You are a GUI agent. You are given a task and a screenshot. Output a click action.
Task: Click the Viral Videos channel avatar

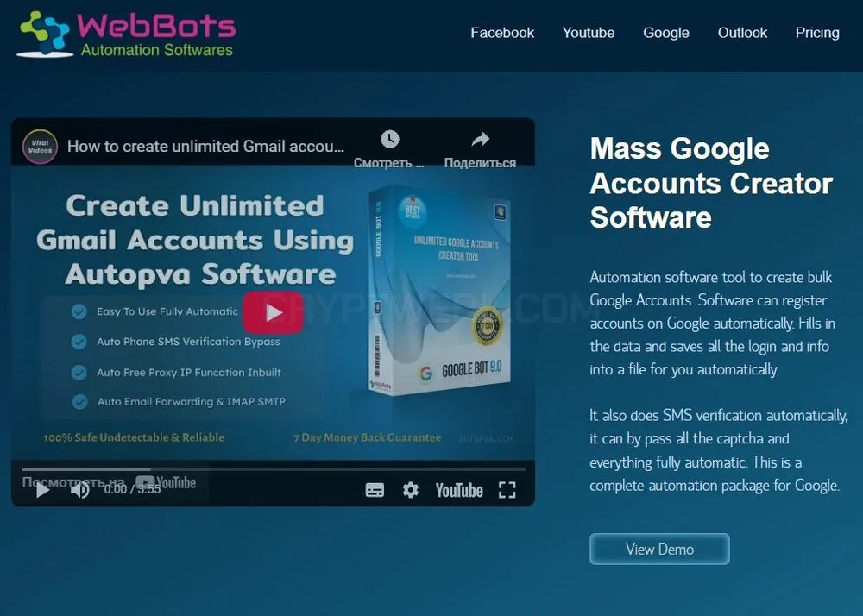[x=40, y=147]
